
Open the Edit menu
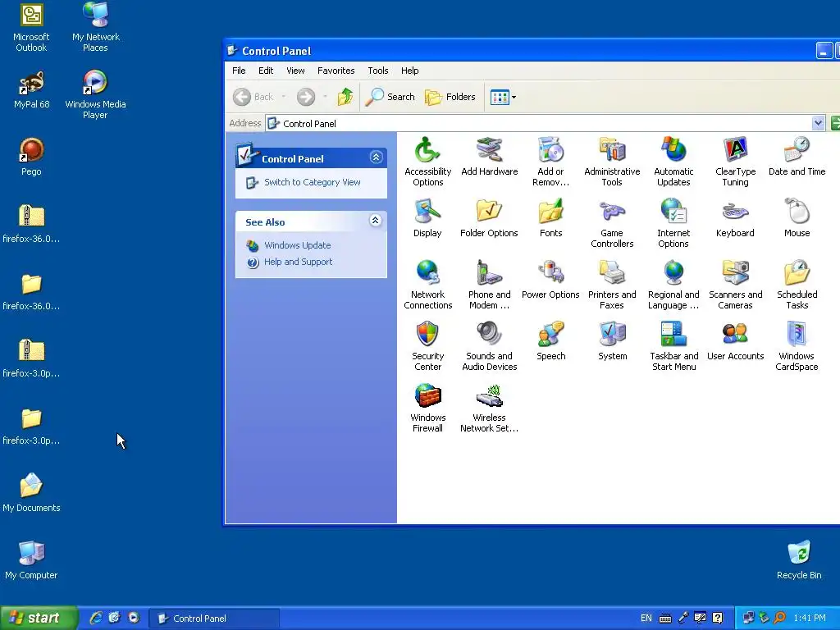coord(266,71)
